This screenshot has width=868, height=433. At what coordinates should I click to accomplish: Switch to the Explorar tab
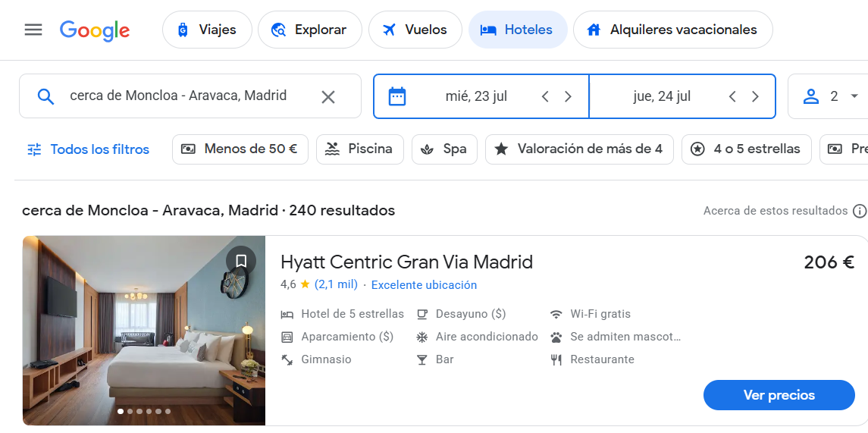pyautogui.click(x=310, y=30)
